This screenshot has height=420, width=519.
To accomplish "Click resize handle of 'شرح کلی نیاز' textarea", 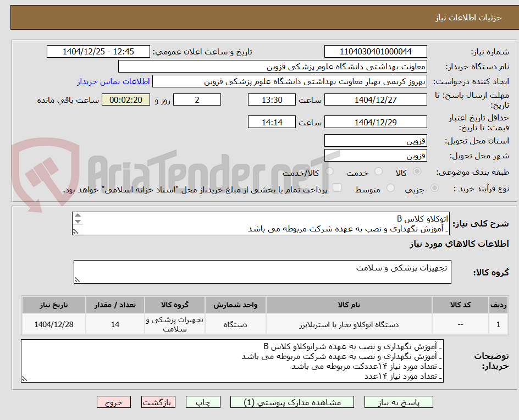I will tap(76, 231).
